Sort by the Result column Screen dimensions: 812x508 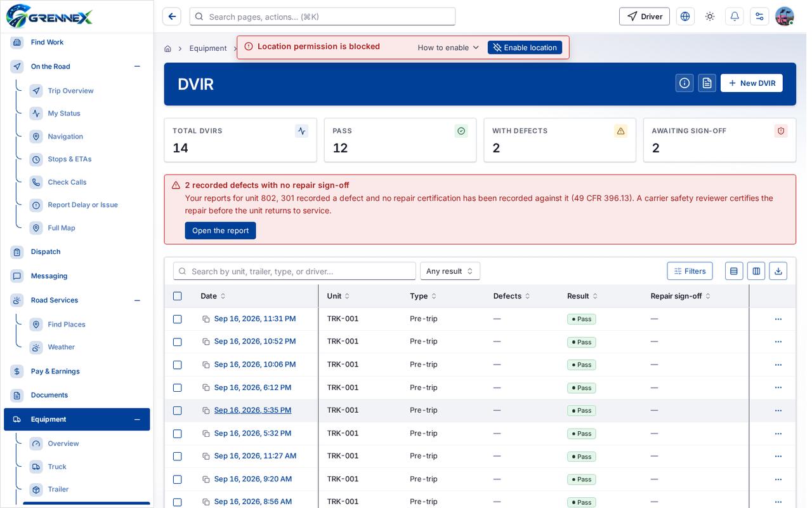coord(582,296)
